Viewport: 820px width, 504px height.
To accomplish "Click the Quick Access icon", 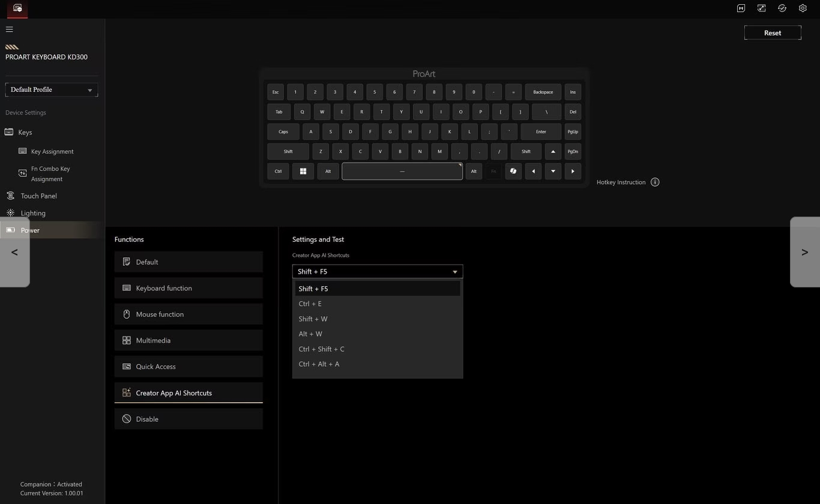I will click(x=127, y=367).
